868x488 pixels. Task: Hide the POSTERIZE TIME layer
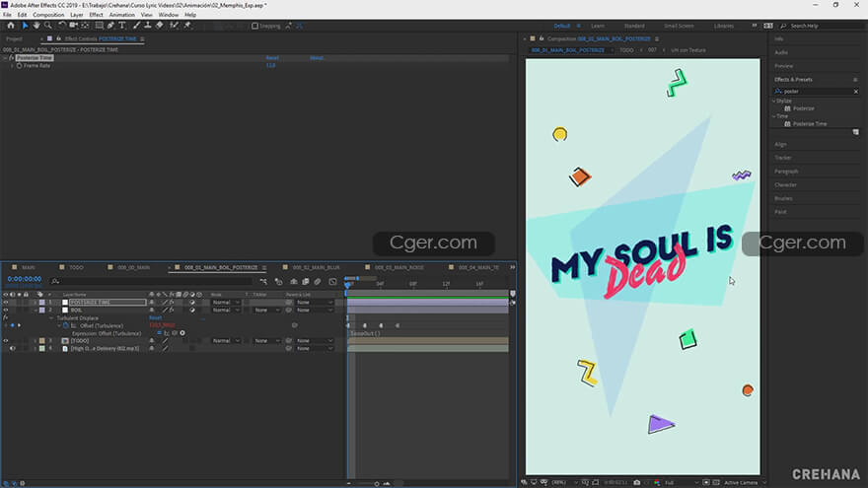tap(6, 302)
